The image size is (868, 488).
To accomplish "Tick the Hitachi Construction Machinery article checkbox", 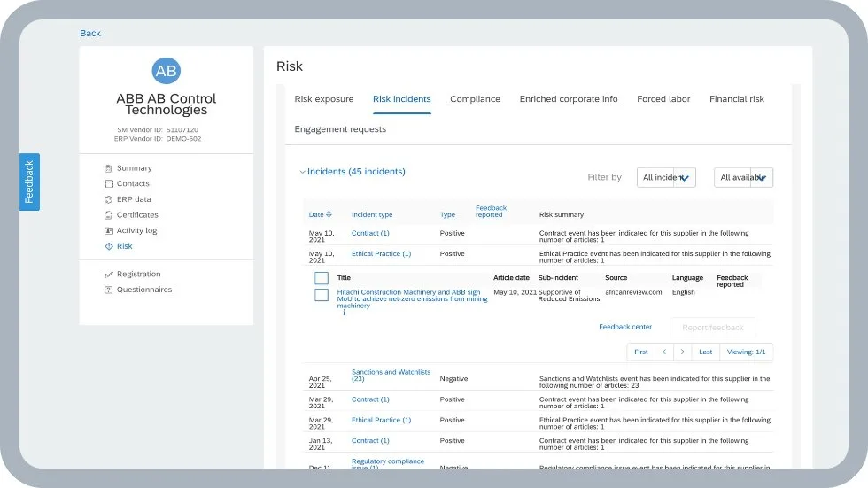I will (321, 295).
